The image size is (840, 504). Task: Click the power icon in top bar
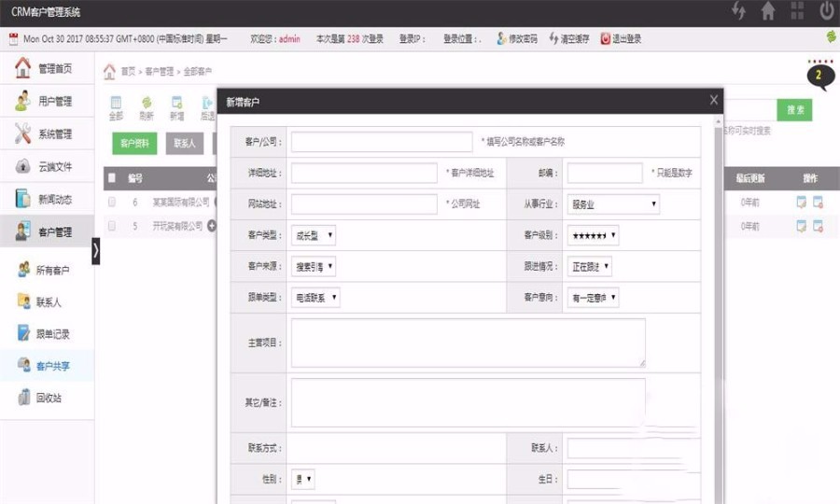click(x=827, y=10)
